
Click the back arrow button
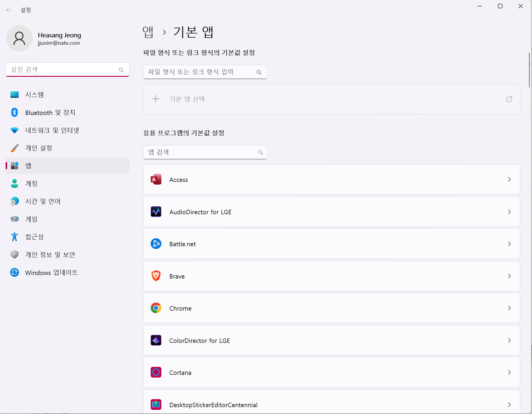pos(9,10)
